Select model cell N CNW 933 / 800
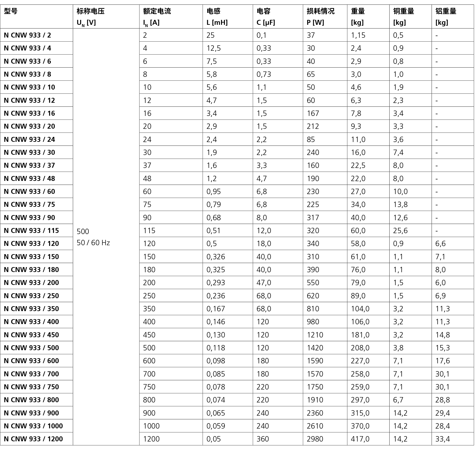The width and height of the screenshot is (476, 450). pos(36,400)
